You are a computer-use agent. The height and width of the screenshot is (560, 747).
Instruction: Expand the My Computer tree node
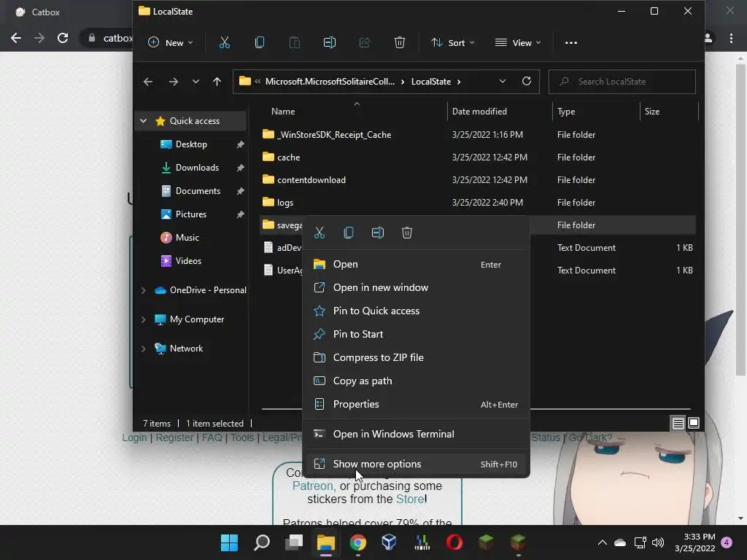[144, 319]
